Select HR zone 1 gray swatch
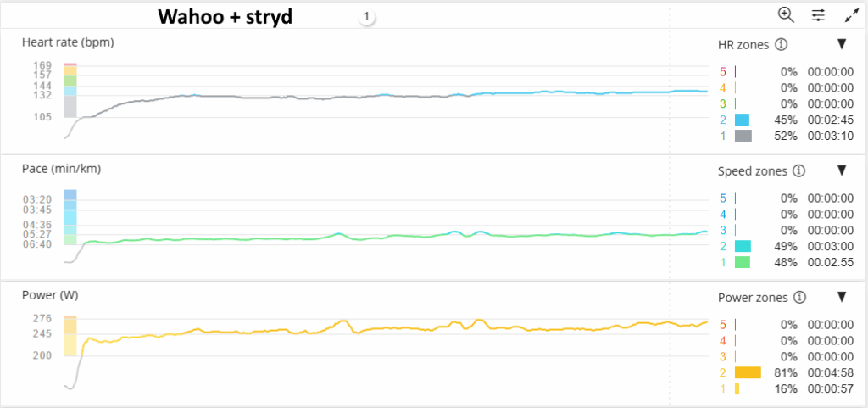Image resolution: width=868 pixels, height=408 pixels. [x=743, y=136]
